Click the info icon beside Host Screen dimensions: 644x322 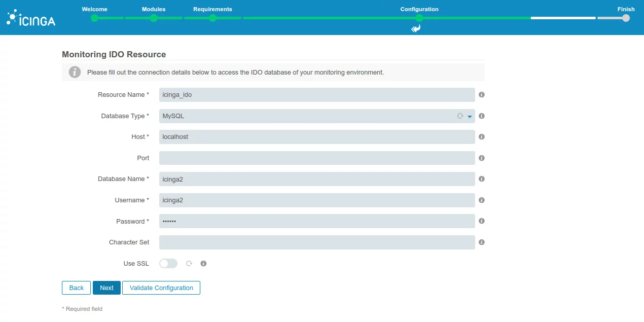[482, 137]
